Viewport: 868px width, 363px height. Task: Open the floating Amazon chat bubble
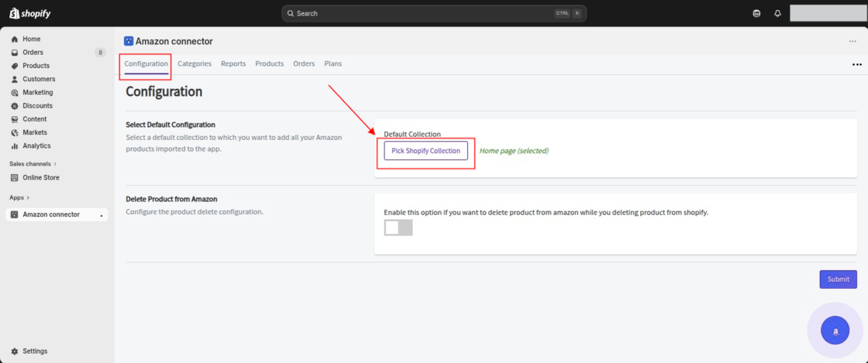click(x=835, y=330)
